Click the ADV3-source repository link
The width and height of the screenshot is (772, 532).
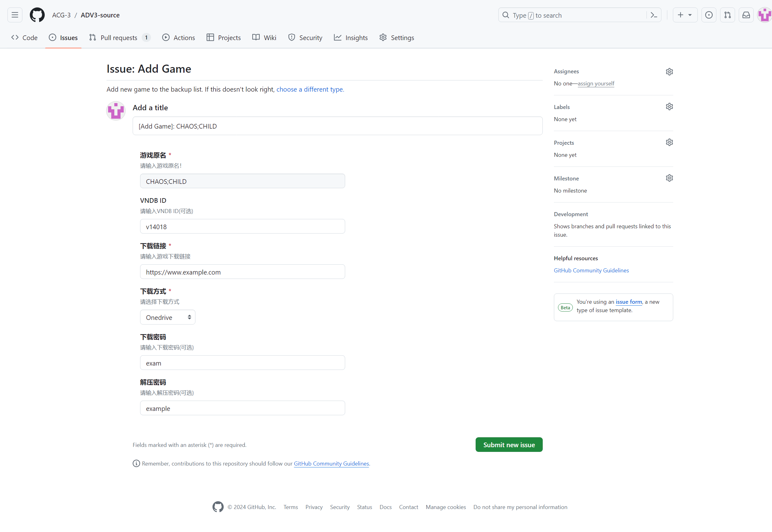pos(100,15)
